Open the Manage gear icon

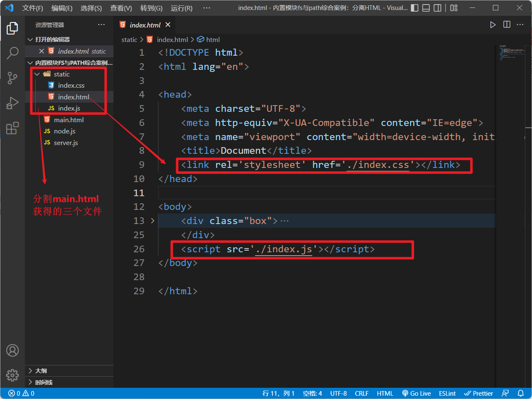click(12, 375)
